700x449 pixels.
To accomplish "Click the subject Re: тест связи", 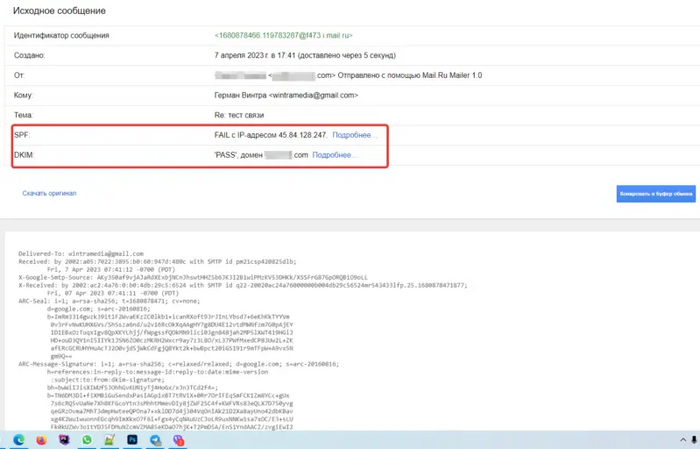I will (239, 115).
